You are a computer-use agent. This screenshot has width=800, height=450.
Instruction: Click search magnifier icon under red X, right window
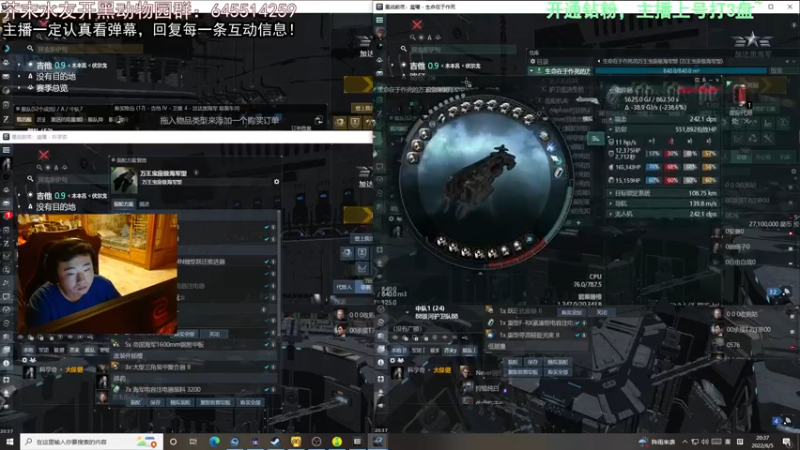tap(412, 37)
